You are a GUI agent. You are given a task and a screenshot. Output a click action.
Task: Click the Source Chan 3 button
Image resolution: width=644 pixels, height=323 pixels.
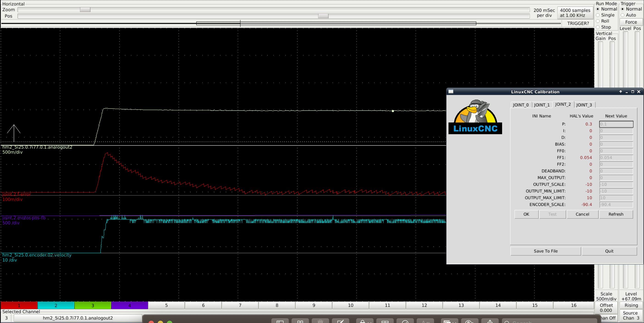[631, 315]
